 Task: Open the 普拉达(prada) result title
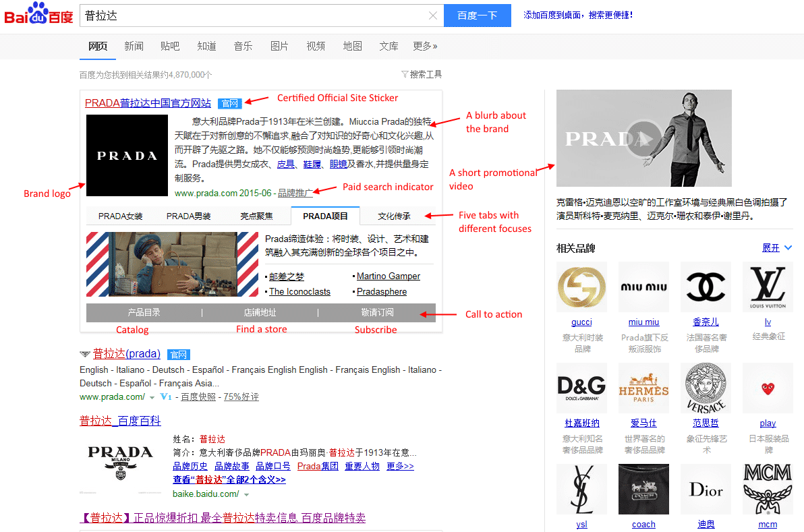coord(127,353)
